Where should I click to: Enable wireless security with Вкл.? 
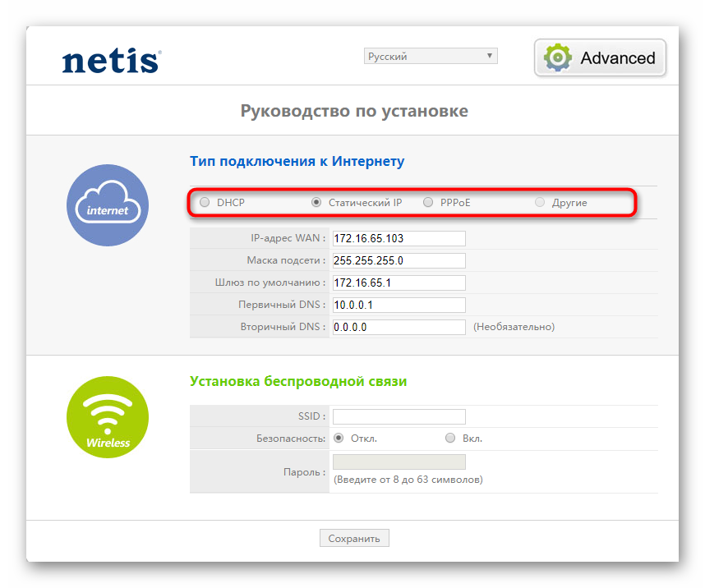[450, 439]
